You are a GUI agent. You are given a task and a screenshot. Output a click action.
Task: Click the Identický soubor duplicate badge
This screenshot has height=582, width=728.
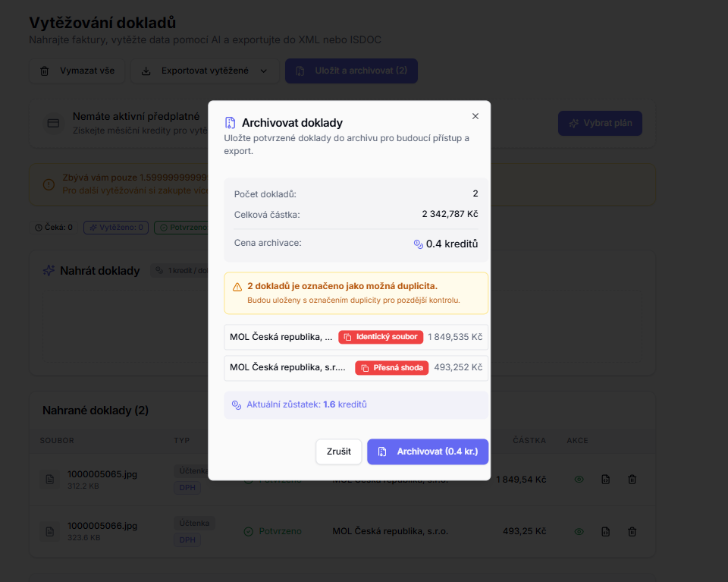(380, 337)
